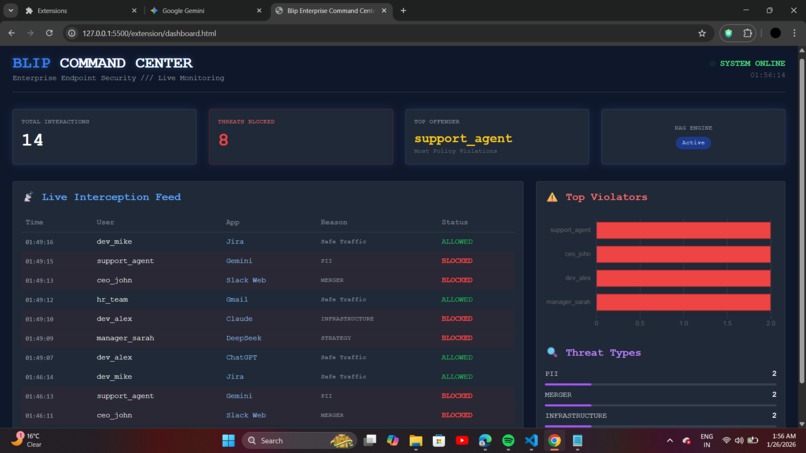This screenshot has height=453, width=806.
Task: Click the site info icon in address bar
Action: coord(72,33)
